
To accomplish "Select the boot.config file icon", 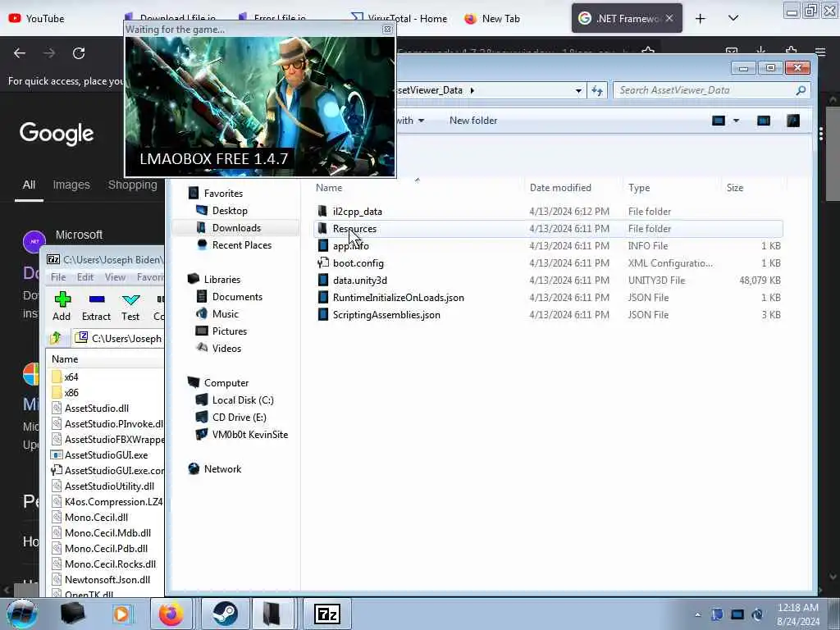I will (322, 263).
